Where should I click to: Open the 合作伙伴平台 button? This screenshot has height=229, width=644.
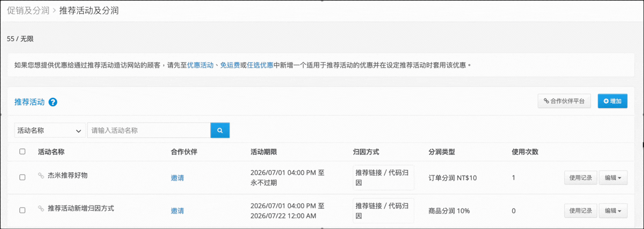pyautogui.click(x=564, y=101)
